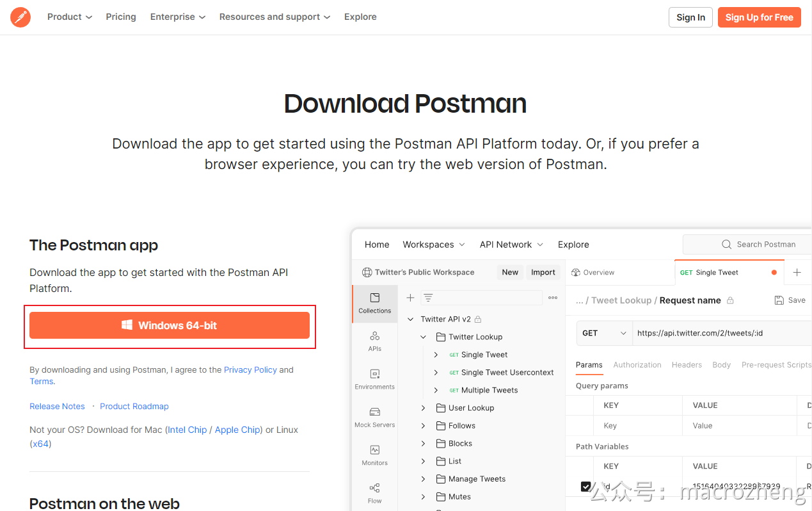
Task: Open the Product menu
Action: (x=70, y=17)
